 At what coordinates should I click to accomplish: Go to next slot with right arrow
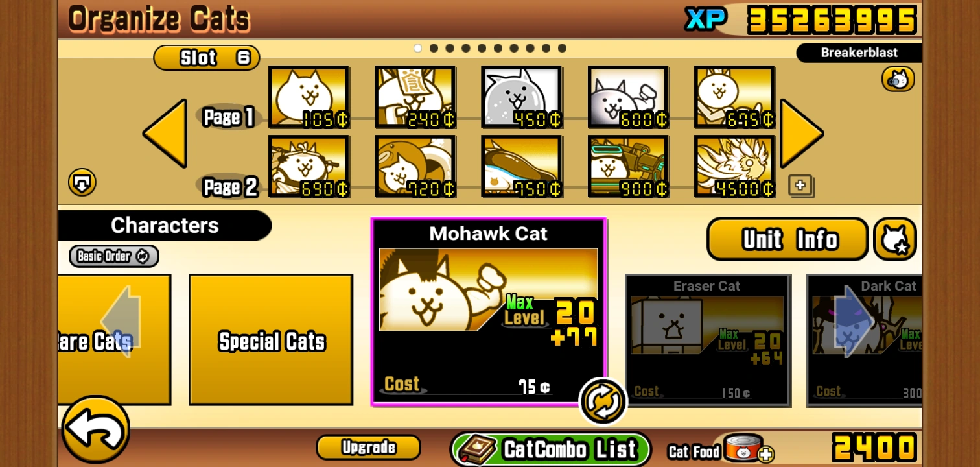click(802, 133)
